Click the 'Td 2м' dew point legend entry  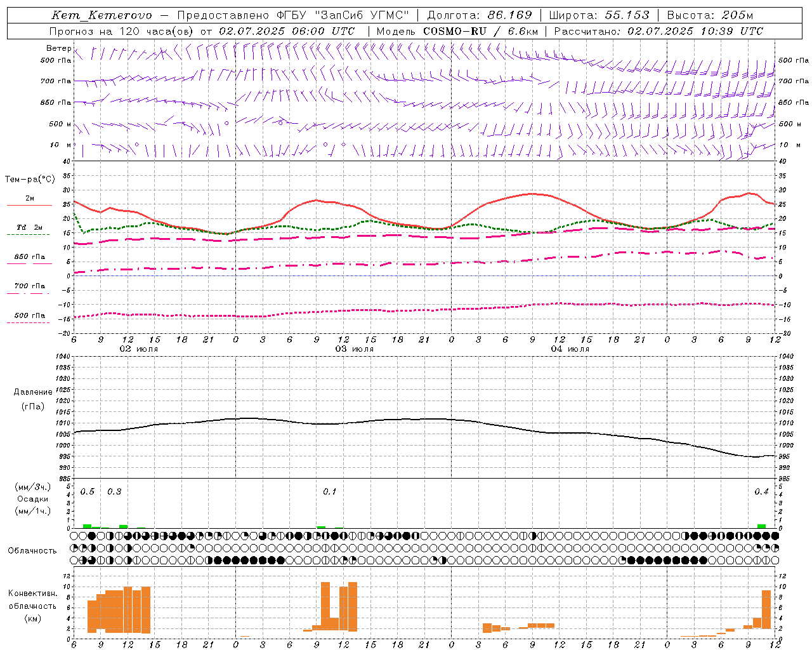tap(30, 227)
